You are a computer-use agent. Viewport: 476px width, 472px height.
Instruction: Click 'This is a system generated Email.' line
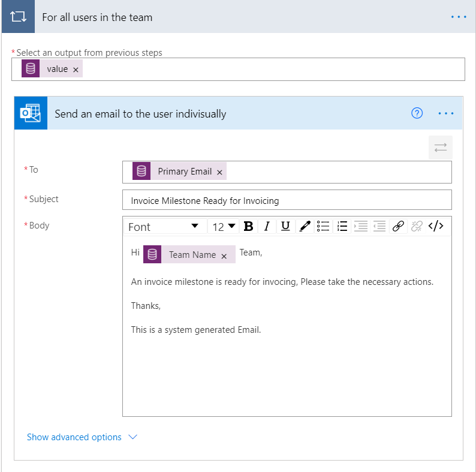(x=196, y=330)
